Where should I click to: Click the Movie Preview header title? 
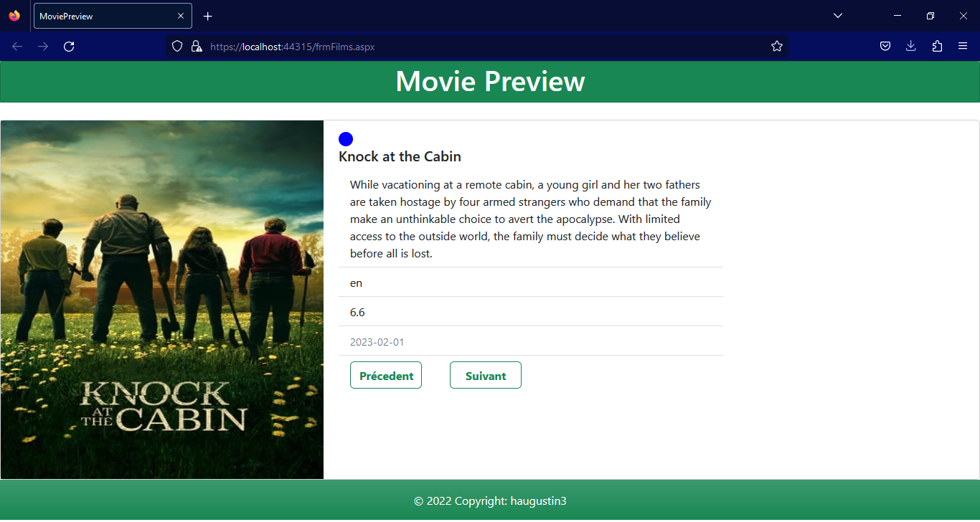tap(490, 82)
